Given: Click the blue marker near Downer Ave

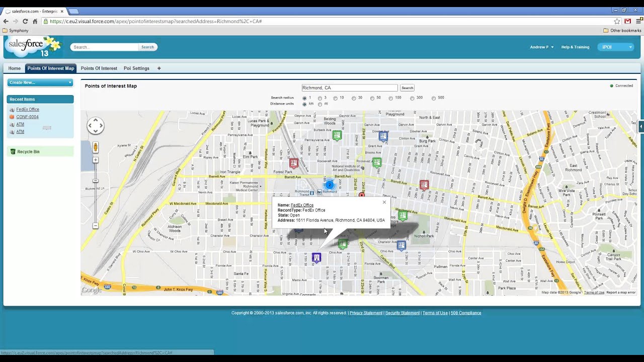Looking at the screenshot, I should pyautogui.click(x=383, y=136).
